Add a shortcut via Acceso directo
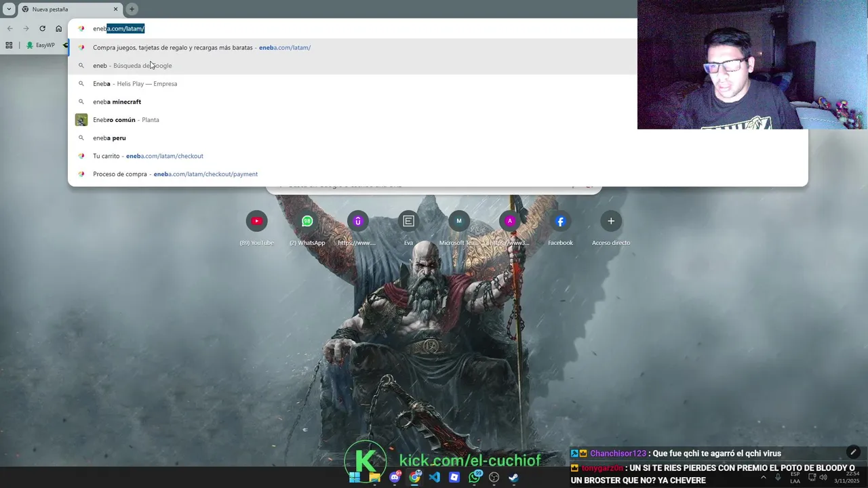 click(x=611, y=228)
